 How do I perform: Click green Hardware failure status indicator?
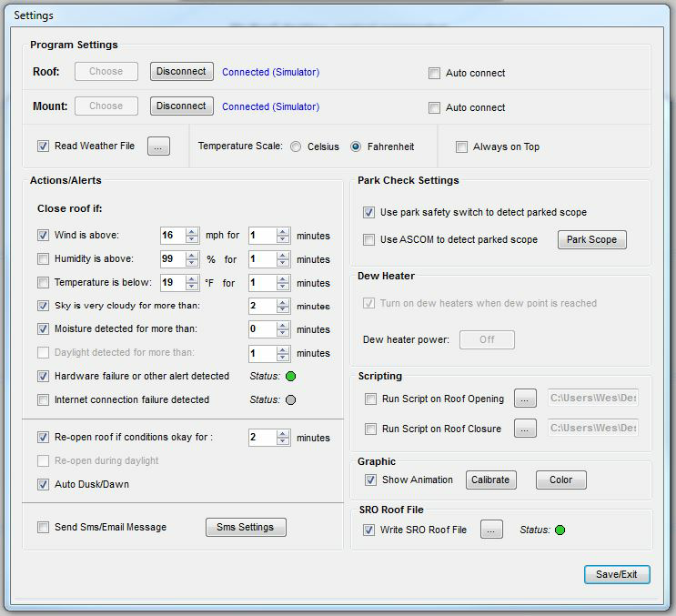pyautogui.click(x=291, y=376)
